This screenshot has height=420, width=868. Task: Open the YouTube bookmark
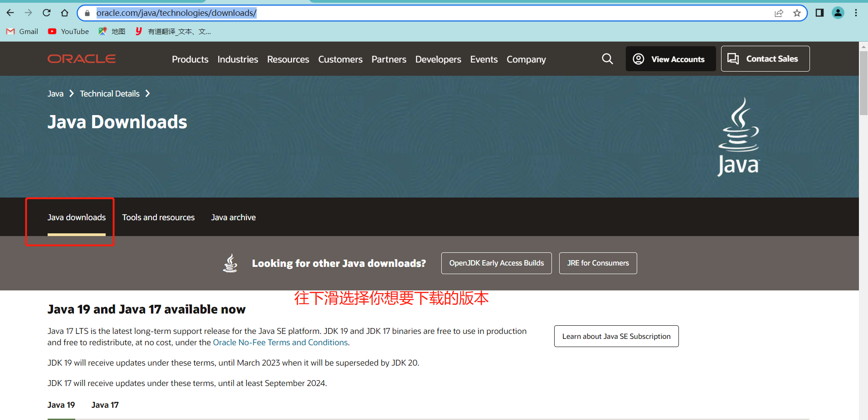[68, 31]
